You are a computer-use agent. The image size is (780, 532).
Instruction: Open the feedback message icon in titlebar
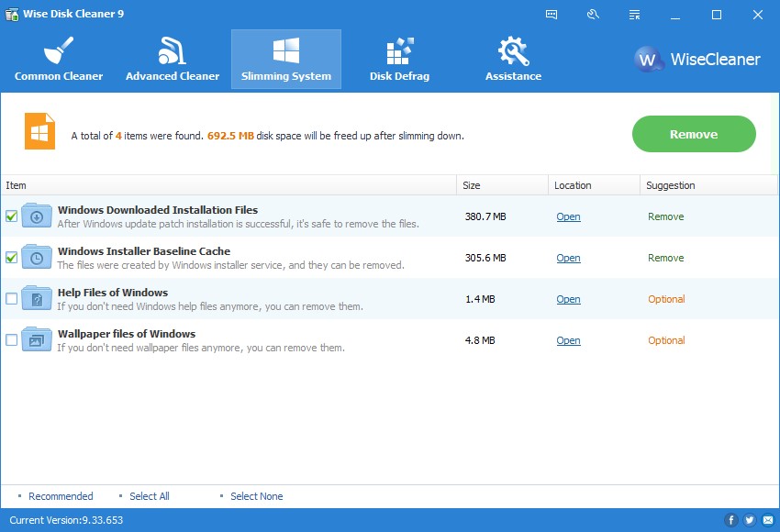pos(552,15)
